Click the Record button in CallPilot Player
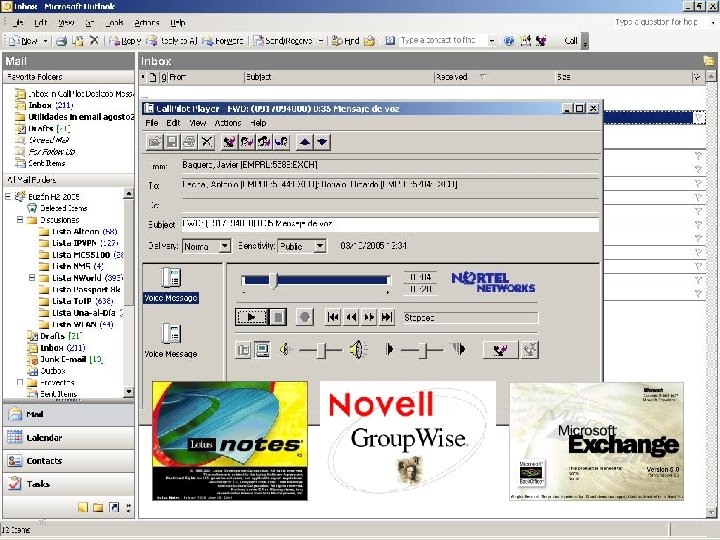The height and width of the screenshot is (540, 720). click(304, 317)
